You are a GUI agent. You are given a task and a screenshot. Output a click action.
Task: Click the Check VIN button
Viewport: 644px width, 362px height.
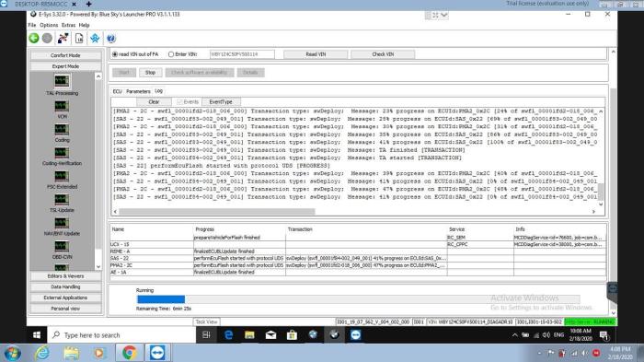[383, 54]
